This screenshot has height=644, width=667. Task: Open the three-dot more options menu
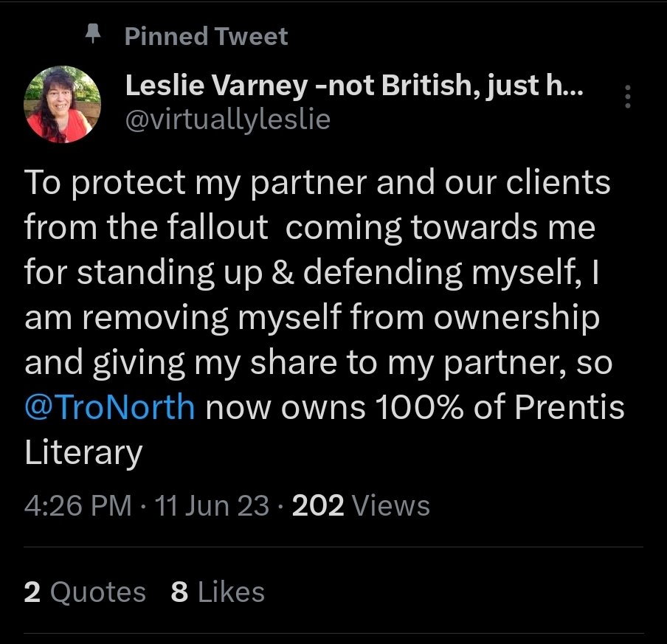628,97
